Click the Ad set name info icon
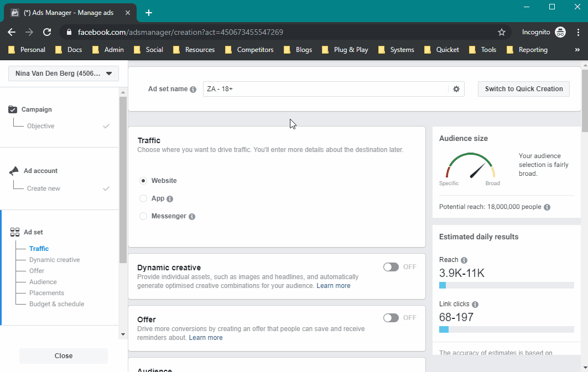Viewport: 588px width, 372px height. 192,90
